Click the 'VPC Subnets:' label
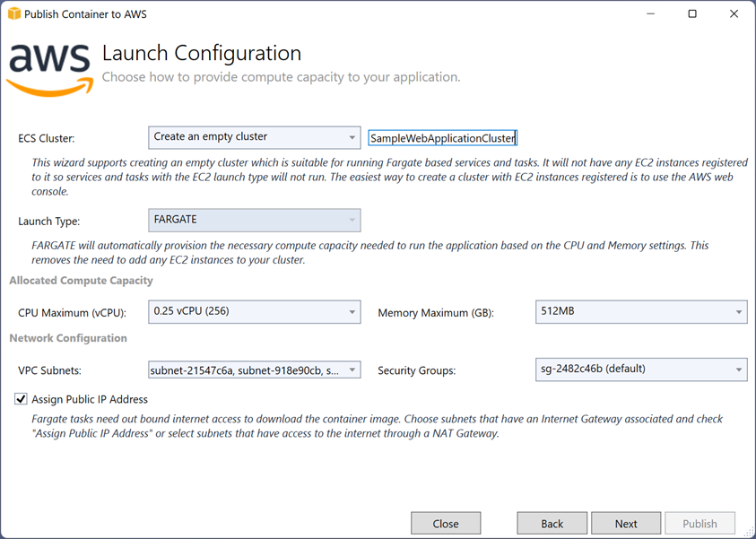Viewport: 756px width, 539px height. 49,370
